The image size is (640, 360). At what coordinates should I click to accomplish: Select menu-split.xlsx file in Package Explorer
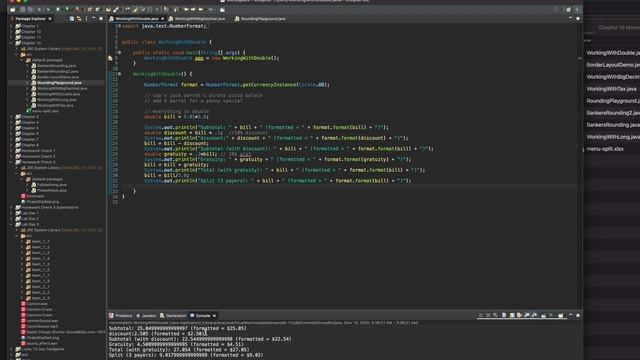42,111
